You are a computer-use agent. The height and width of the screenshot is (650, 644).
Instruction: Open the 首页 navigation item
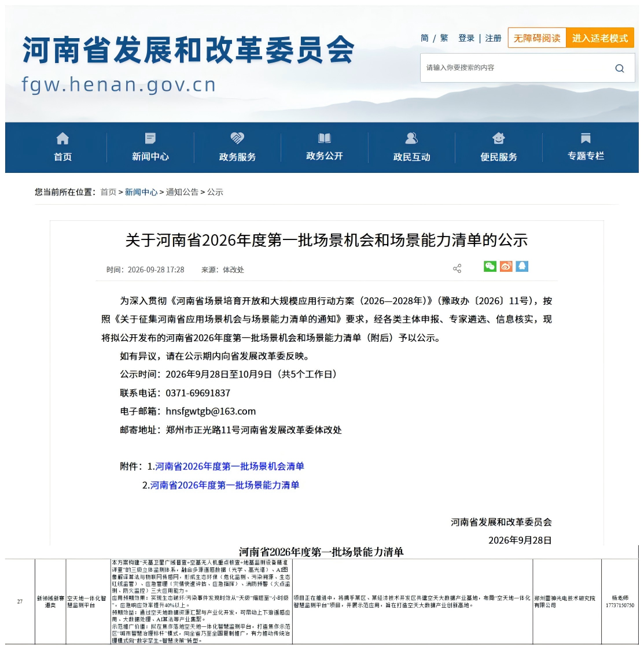(62, 157)
